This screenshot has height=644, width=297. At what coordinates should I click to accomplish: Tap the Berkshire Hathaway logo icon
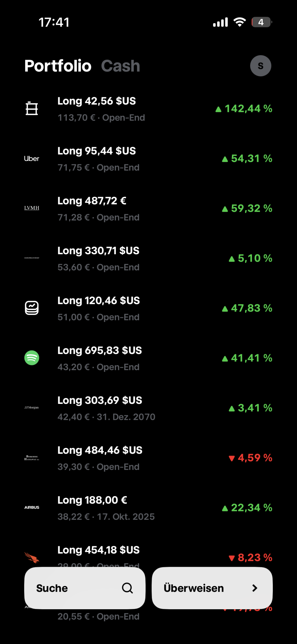pos(32,458)
